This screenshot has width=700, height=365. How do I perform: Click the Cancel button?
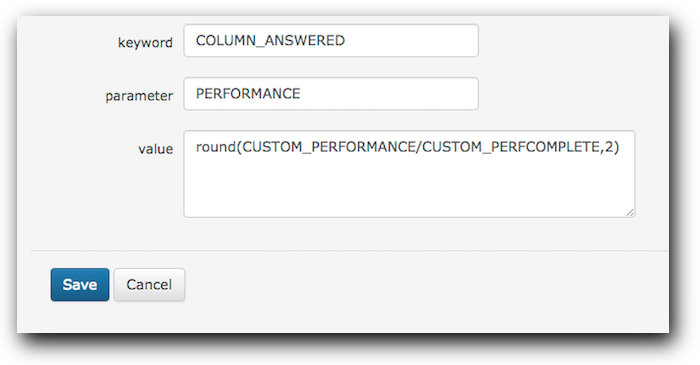149,285
